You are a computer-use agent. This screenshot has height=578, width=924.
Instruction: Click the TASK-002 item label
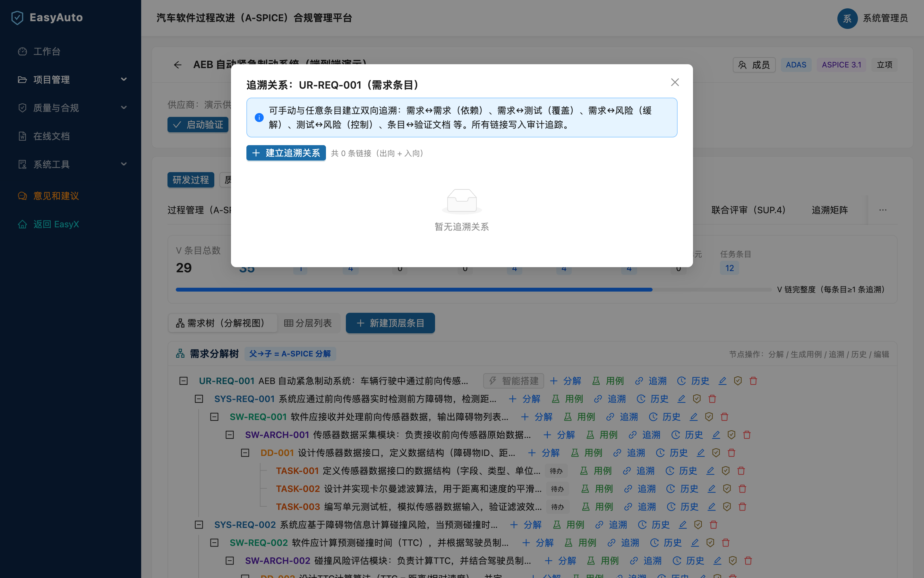click(298, 488)
